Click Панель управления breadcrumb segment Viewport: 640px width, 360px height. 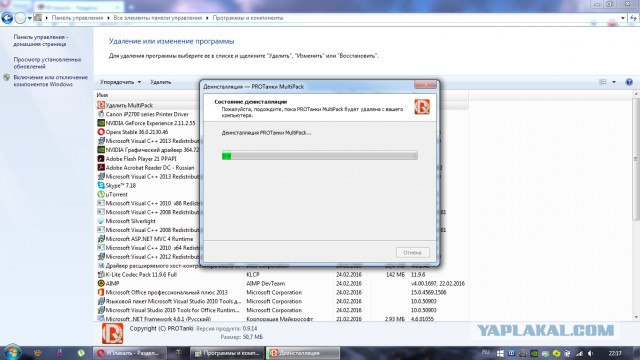77,18
